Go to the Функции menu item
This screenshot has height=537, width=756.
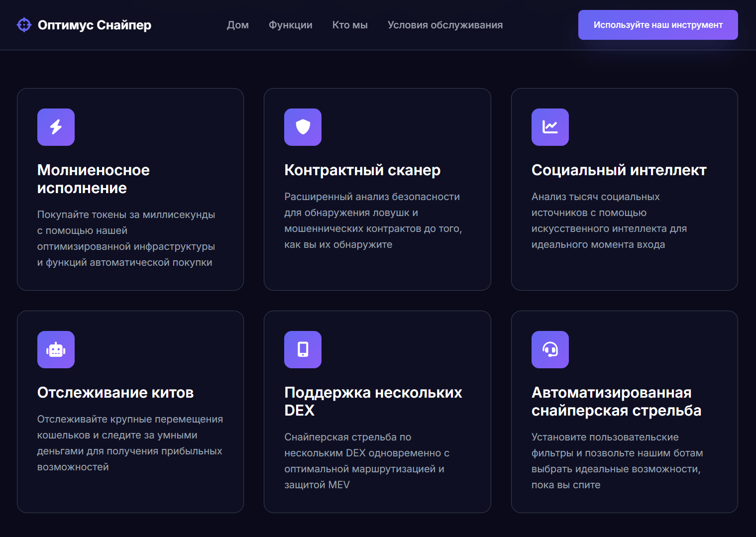(x=290, y=25)
